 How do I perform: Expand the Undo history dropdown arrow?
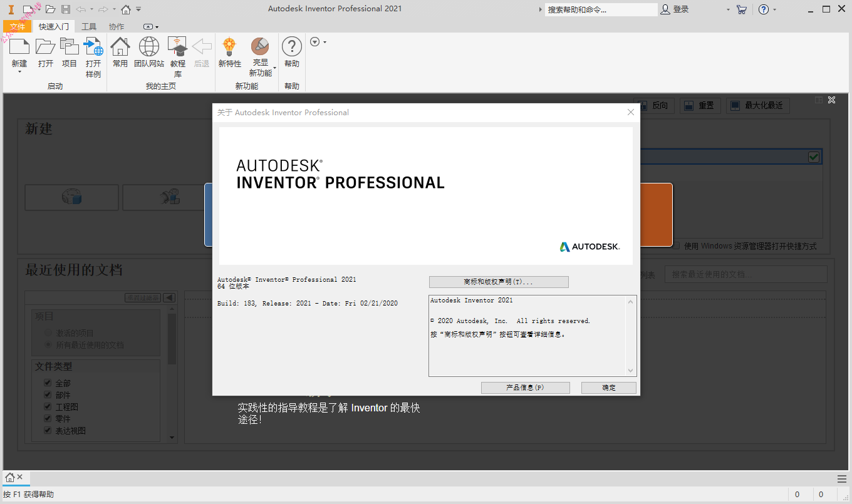pyautogui.click(x=91, y=9)
